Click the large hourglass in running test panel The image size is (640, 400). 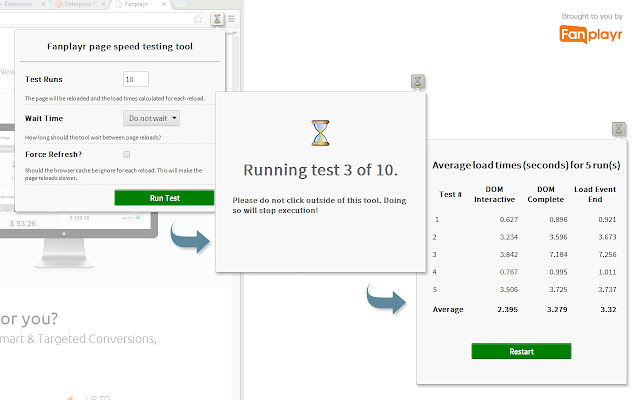tap(320, 133)
